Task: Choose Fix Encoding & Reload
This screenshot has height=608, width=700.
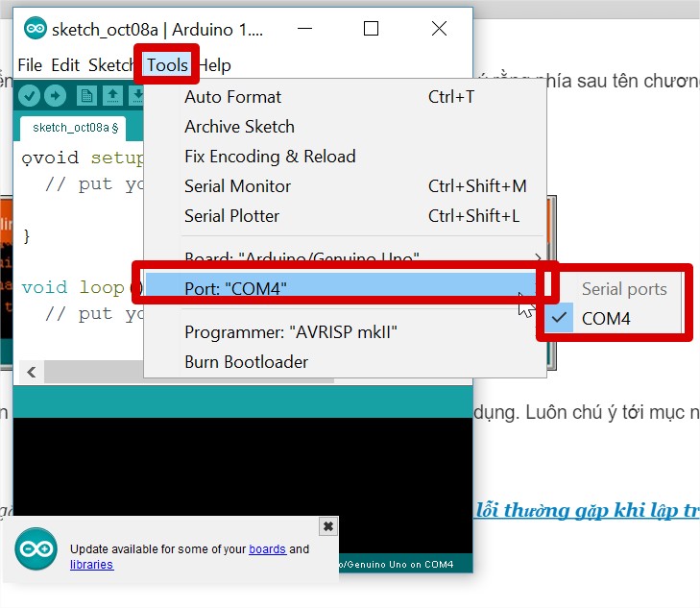Action: coord(345,157)
